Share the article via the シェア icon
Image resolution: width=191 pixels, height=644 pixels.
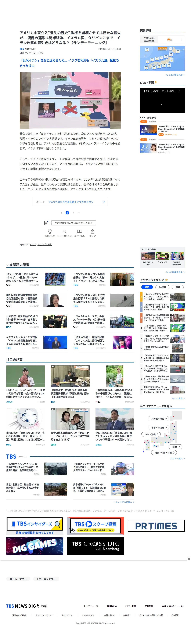click(93, 231)
